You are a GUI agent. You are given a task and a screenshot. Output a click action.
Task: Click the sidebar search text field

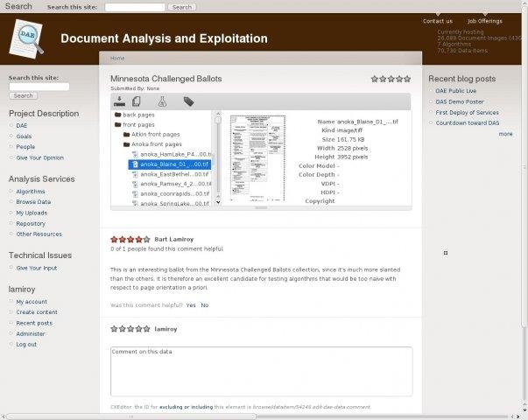click(39, 87)
